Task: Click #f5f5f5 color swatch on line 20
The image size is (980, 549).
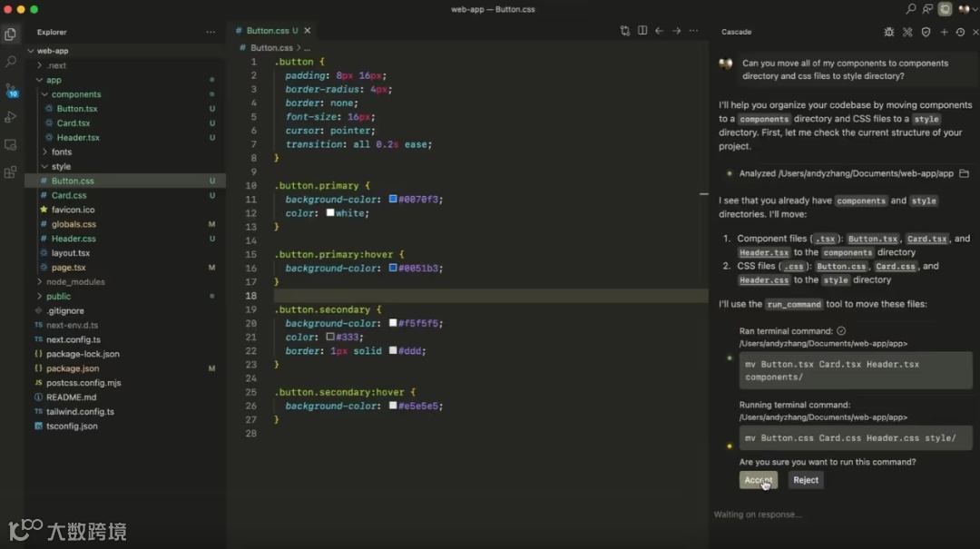Action: click(x=393, y=323)
